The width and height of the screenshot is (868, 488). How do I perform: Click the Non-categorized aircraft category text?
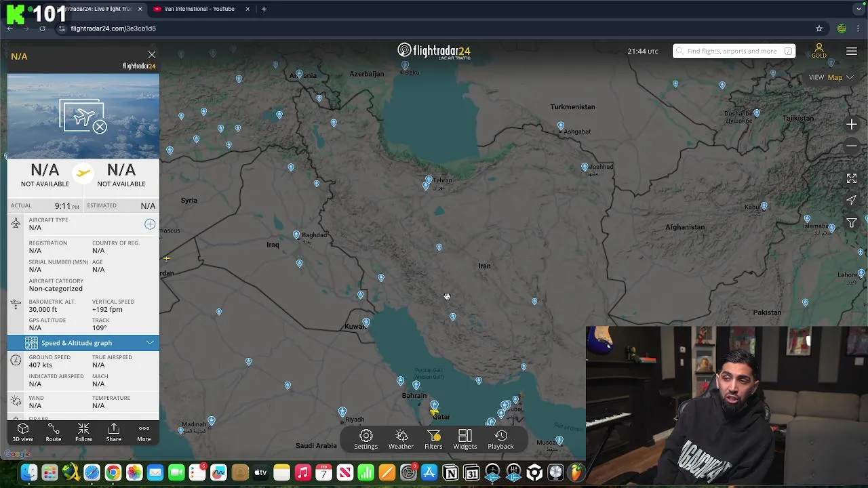pyautogui.click(x=56, y=289)
